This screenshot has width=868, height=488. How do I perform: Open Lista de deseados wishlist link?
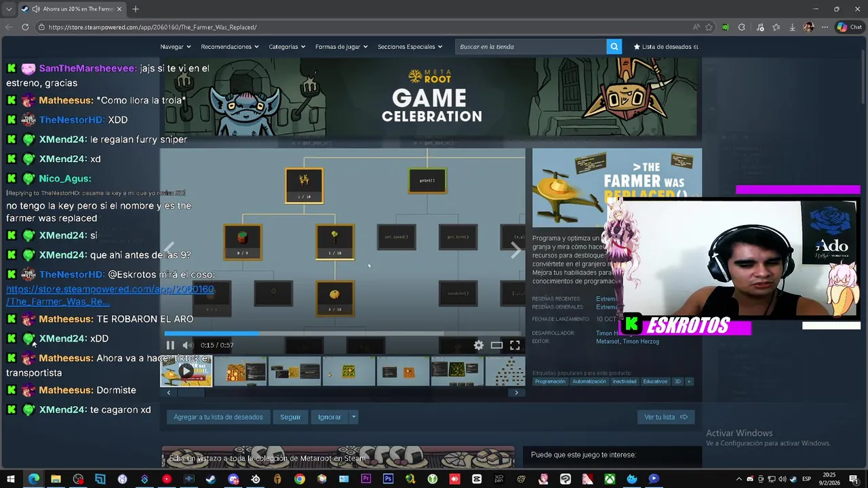click(666, 47)
